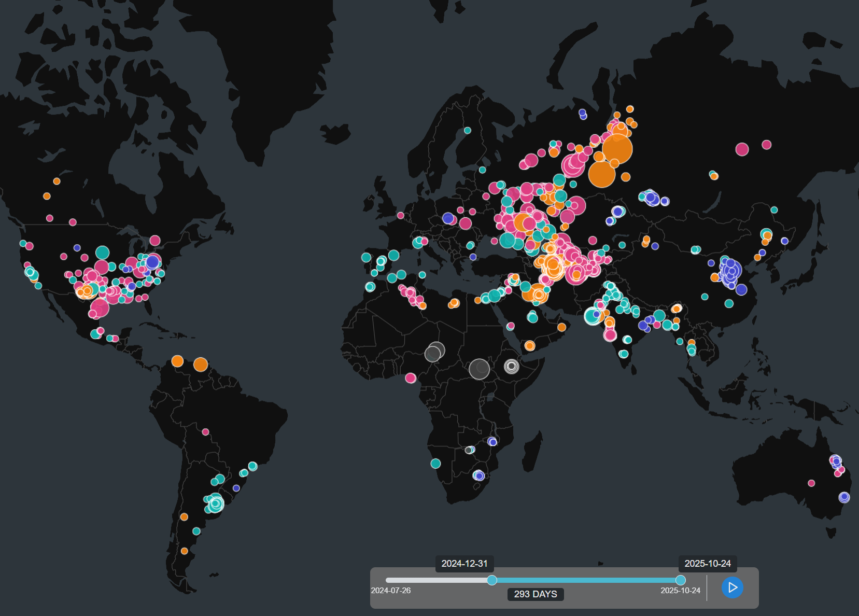Screen dimensions: 859x616
Task: Select the timeline start handle at 2024-12-31
Action: pyautogui.click(x=492, y=580)
